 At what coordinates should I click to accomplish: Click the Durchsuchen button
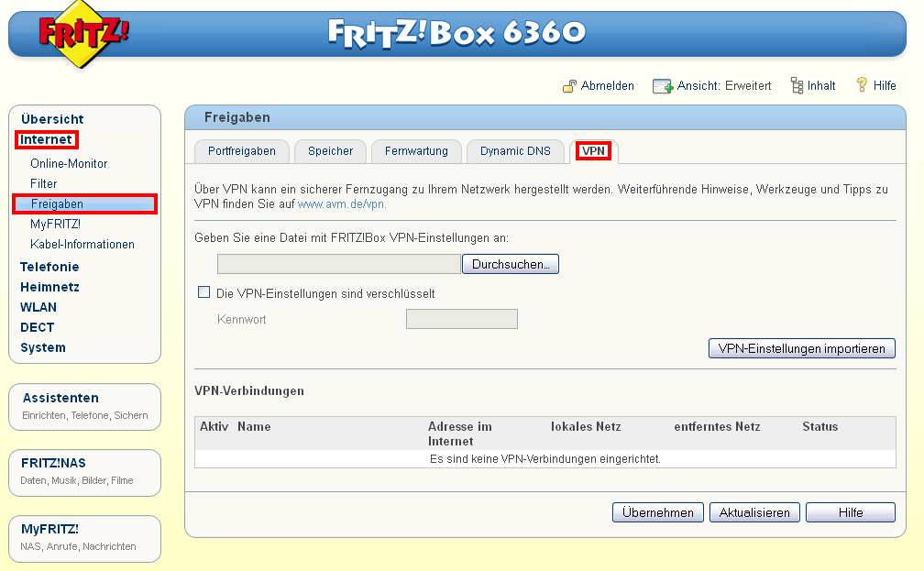coord(511,264)
